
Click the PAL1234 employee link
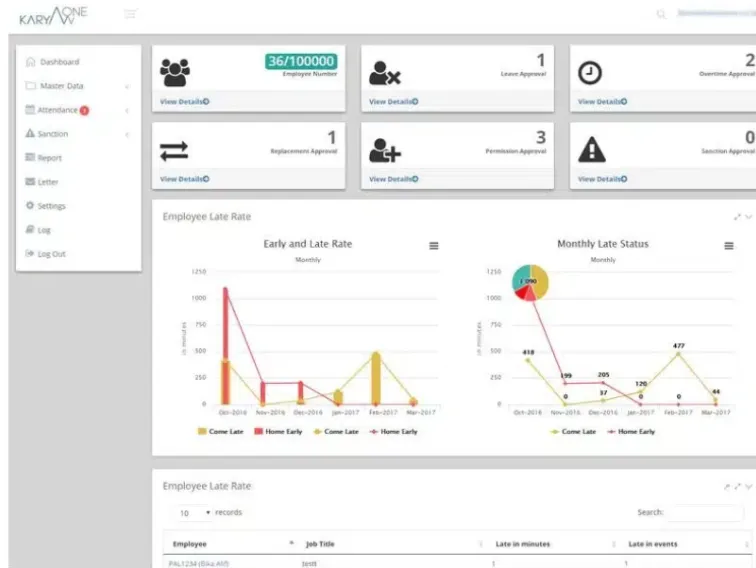pyautogui.click(x=200, y=564)
